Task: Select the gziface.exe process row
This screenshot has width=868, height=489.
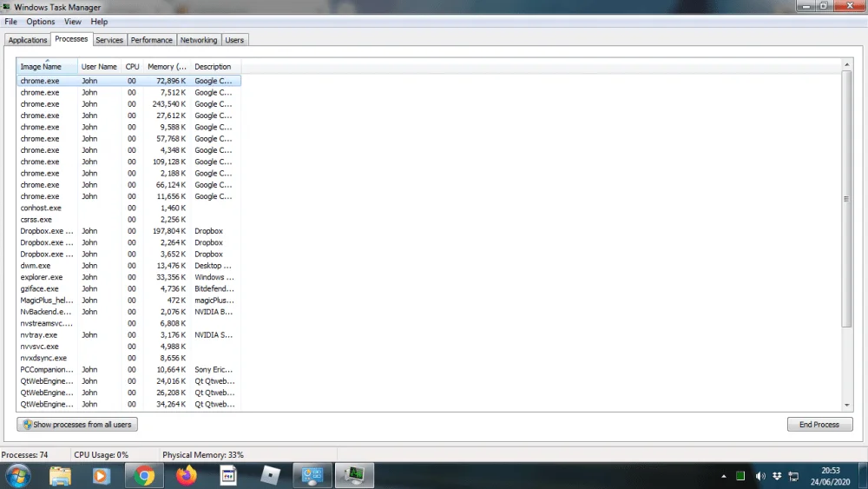Action: coord(128,289)
